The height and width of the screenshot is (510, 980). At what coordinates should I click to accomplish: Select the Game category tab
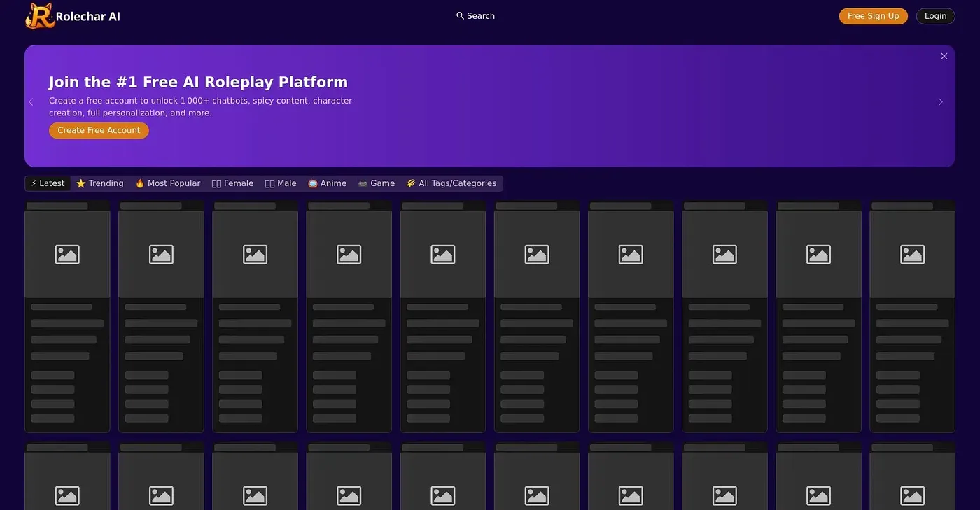click(377, 183)
